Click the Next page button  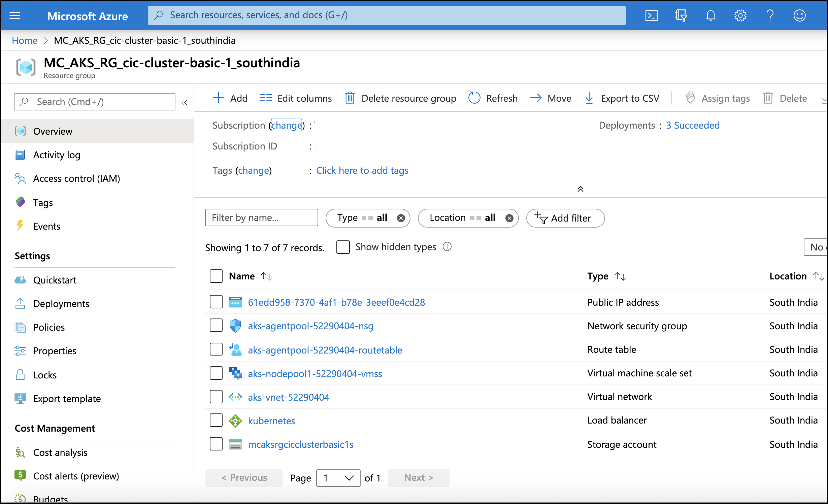419,478
